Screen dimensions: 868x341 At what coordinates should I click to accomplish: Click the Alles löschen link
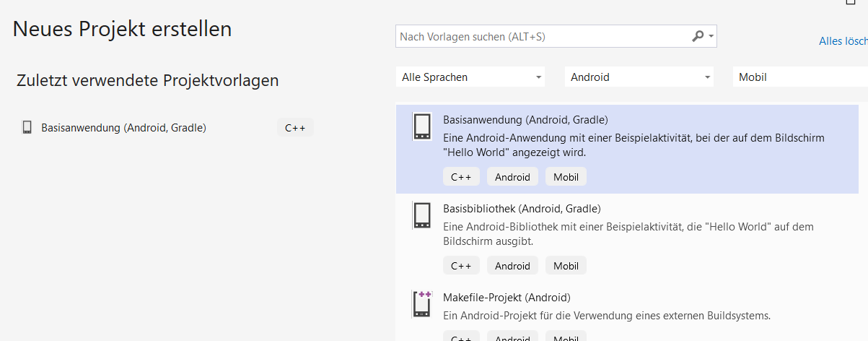tap(843, 41)
